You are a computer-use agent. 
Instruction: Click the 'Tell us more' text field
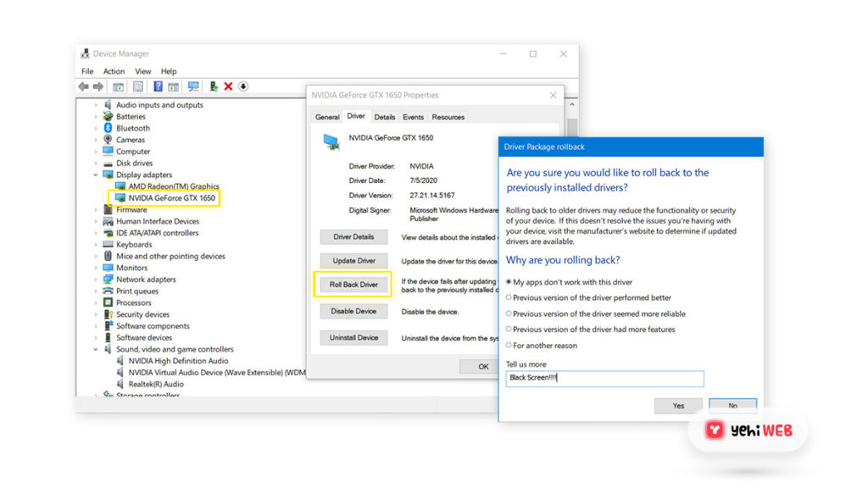(604, 379)
